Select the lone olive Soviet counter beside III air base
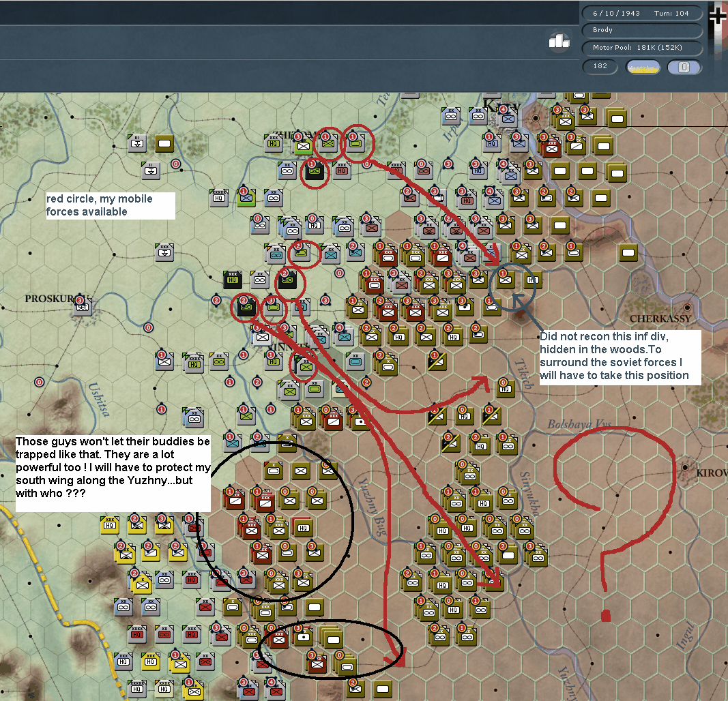Viewport: 728px width, 701px height. [164, 143]
